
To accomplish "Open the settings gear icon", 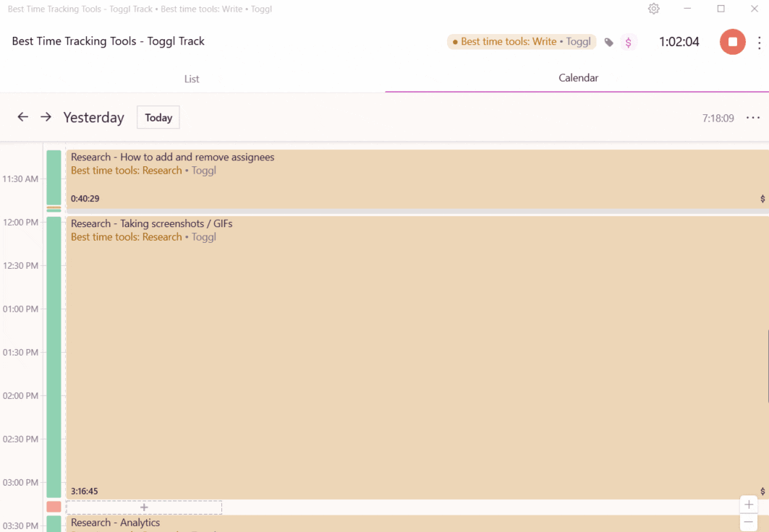I will [653, 9].
